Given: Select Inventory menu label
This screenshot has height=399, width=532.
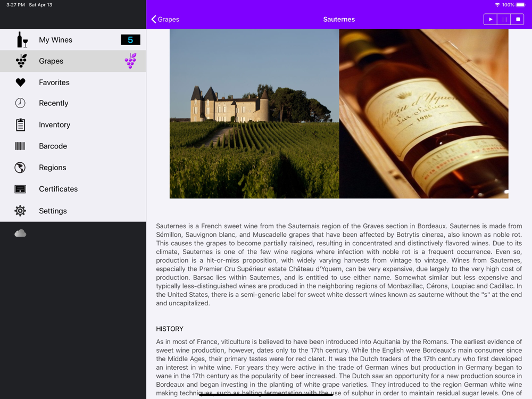Looking at the screenshot, I should [x=55, y=125].
